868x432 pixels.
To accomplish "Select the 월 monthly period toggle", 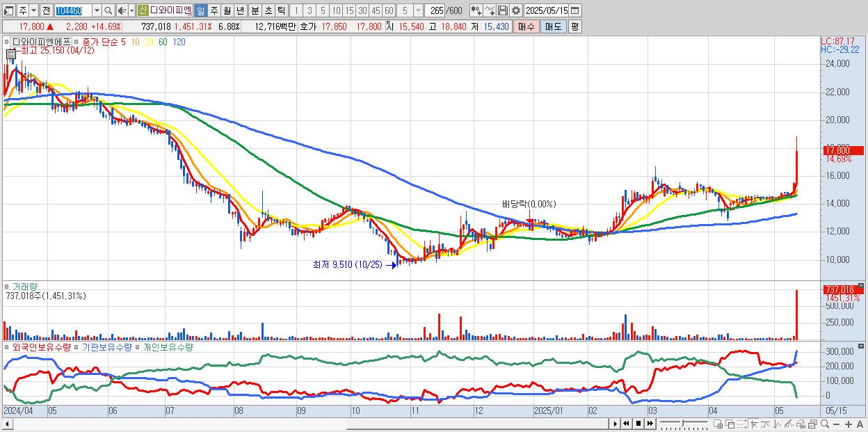I will pos(227,10).
